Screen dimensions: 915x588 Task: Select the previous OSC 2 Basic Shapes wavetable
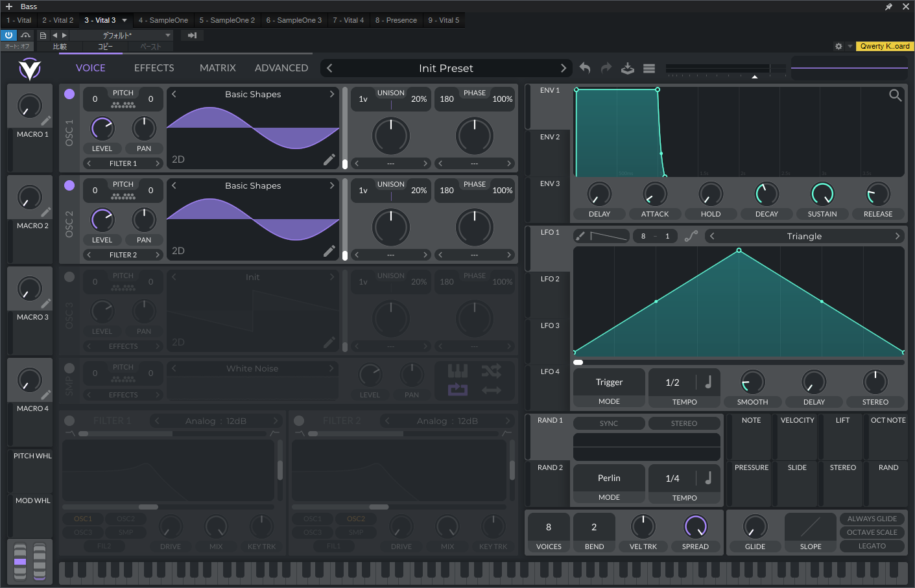174,185
